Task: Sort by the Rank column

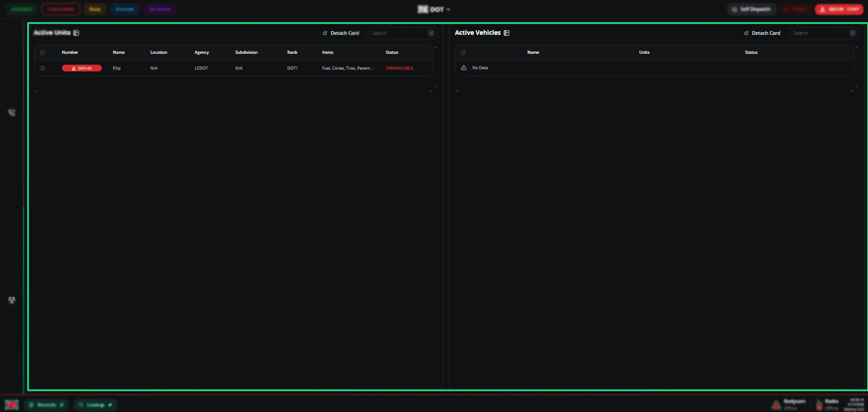Action: point(292,52)
